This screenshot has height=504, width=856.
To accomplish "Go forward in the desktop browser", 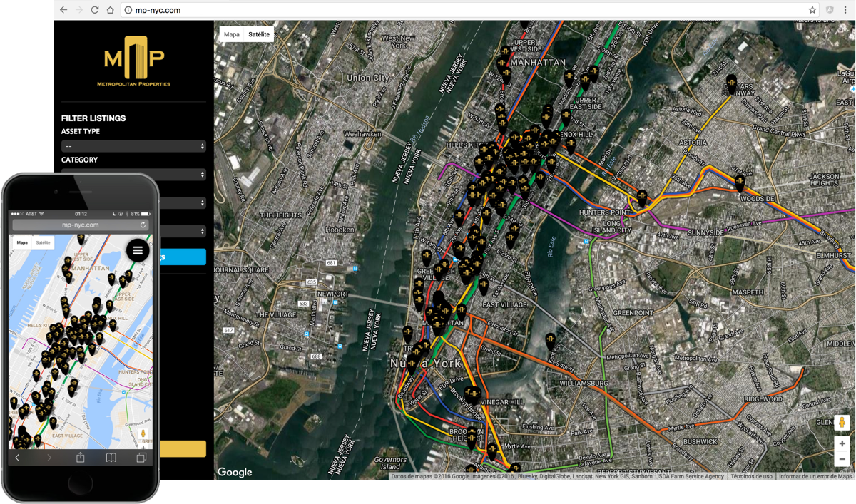I will click(79, 10).
